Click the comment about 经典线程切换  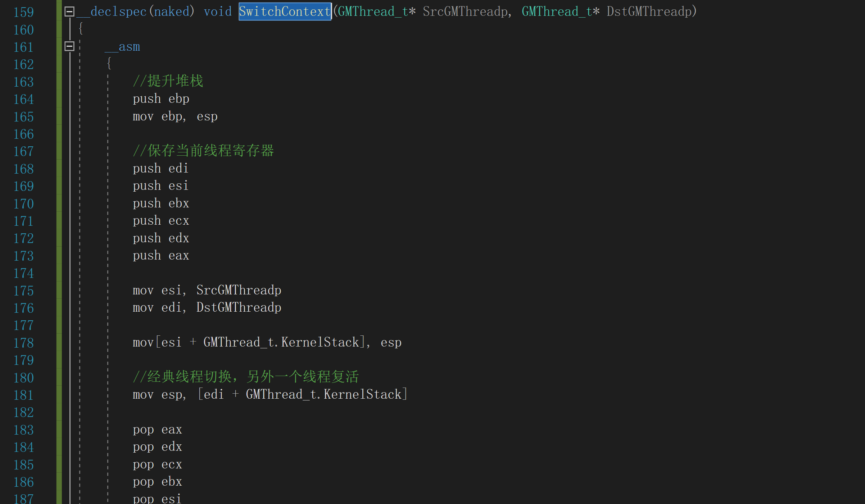click(246, 377)
